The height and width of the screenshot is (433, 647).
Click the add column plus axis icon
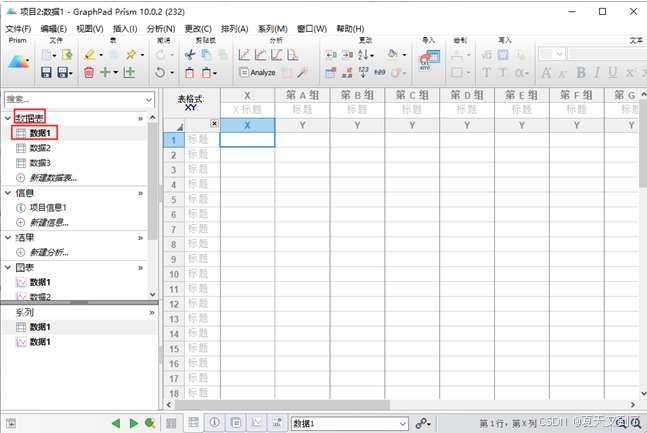[x=130, y=73]
